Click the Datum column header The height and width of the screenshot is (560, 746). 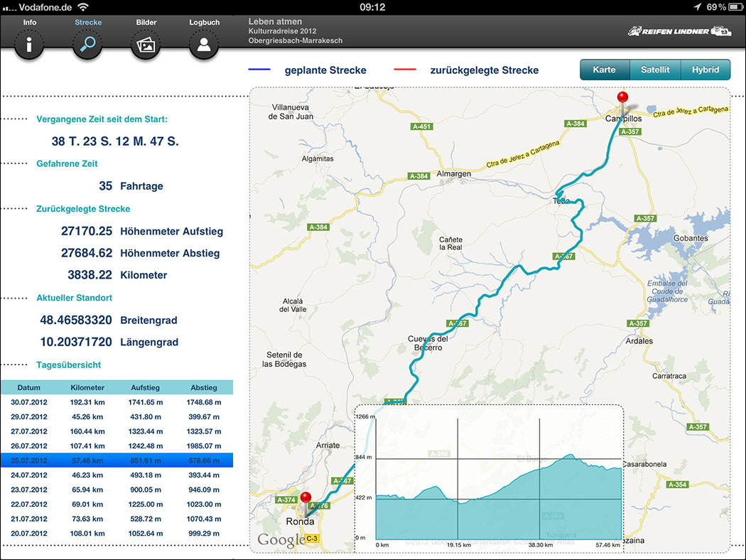coord(29,387)
